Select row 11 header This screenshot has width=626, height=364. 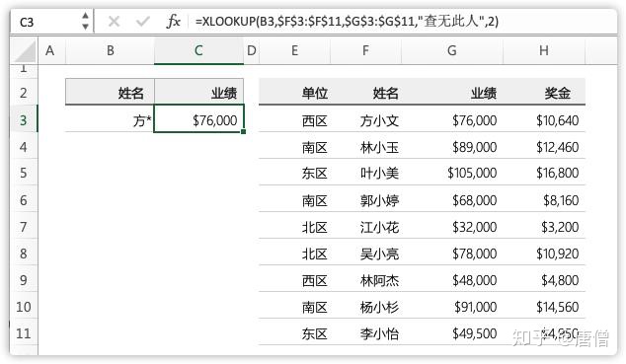coord(24,332)
